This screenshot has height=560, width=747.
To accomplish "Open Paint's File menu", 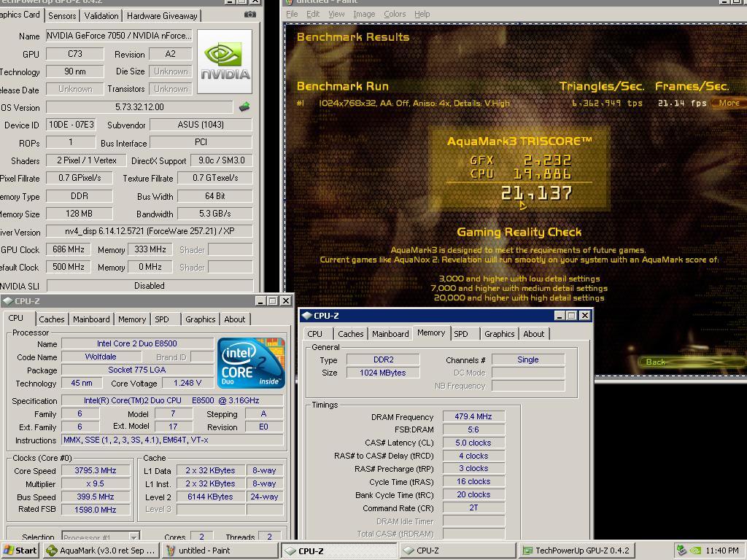I will 292,14.
